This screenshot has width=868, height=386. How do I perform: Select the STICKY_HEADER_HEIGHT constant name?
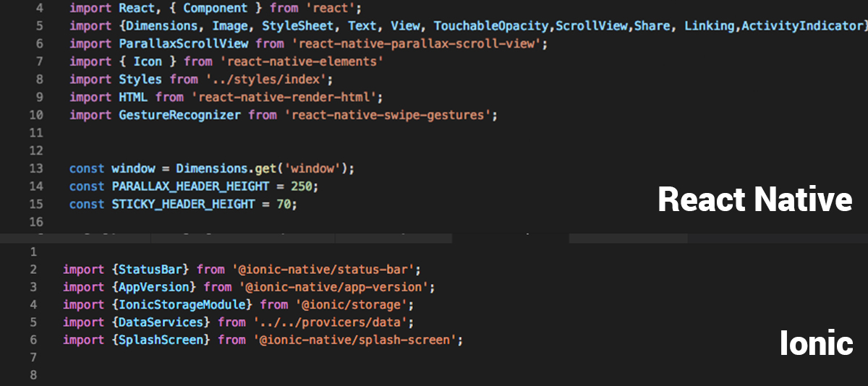pyautogui.click(x=184, y=204)
